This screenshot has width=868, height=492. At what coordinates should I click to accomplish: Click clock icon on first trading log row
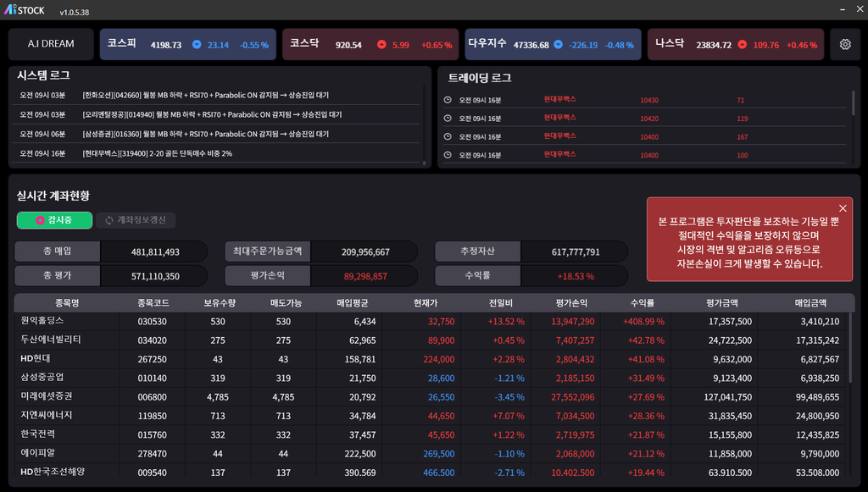(448, 100)
